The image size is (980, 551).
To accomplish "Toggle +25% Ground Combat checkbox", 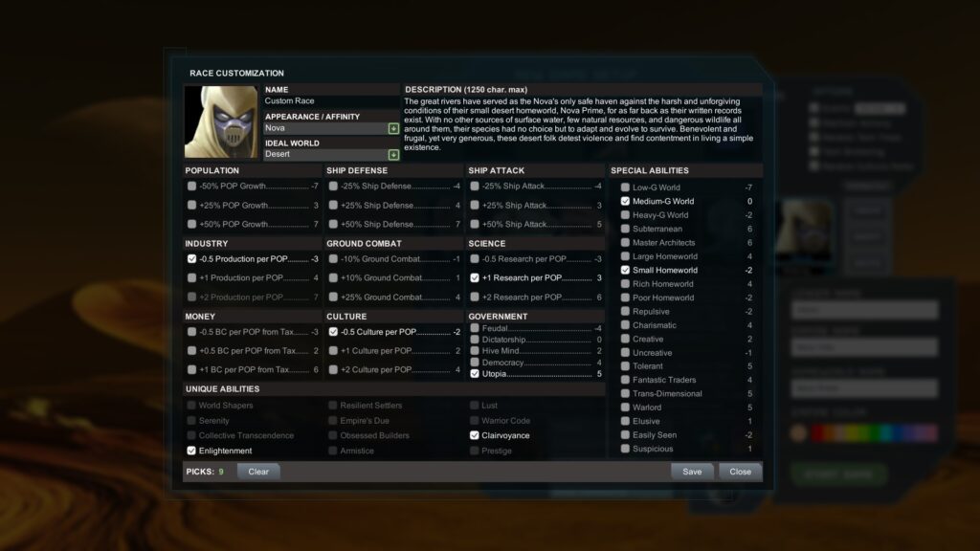I will [333, 297].
